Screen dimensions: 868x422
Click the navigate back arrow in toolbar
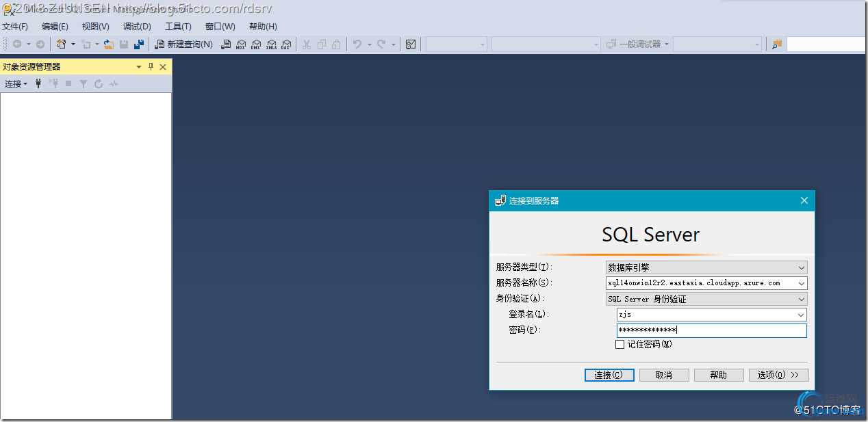(x=17, y=44)
